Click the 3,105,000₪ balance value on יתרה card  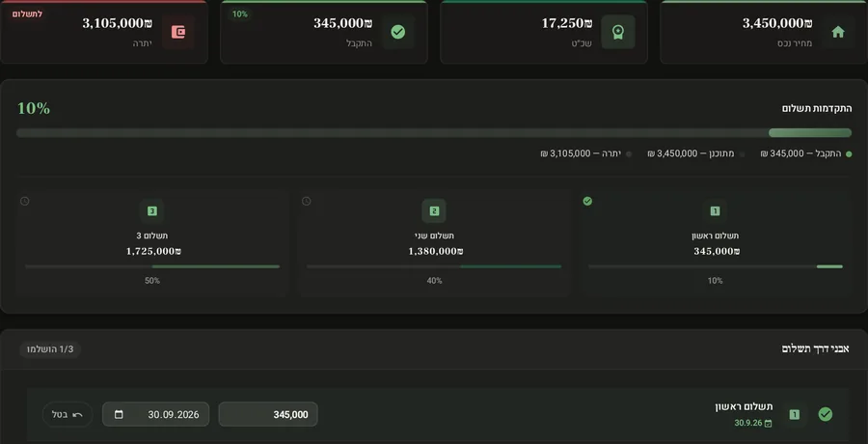click(118, 23)
